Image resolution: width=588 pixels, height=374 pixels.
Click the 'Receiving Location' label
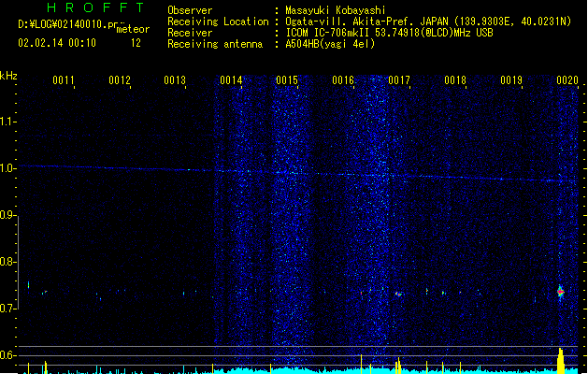[x=218, y=22]
